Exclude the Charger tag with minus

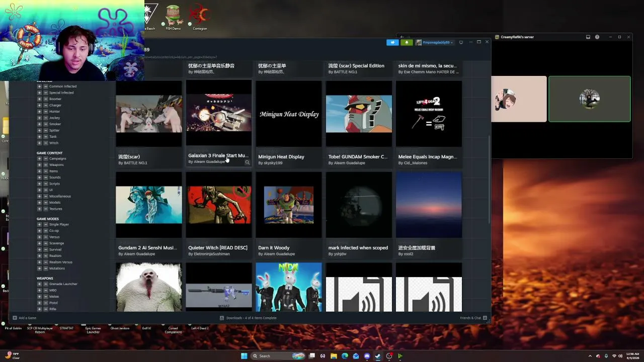[45, 105]
